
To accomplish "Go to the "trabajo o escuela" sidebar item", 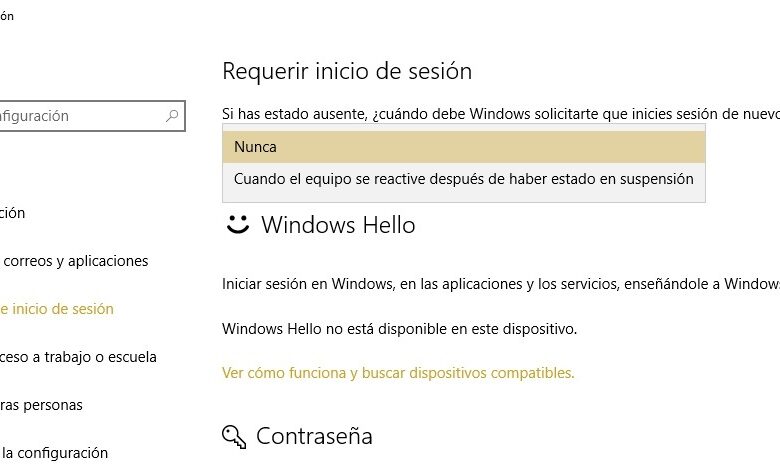I will tap(80, 357).
